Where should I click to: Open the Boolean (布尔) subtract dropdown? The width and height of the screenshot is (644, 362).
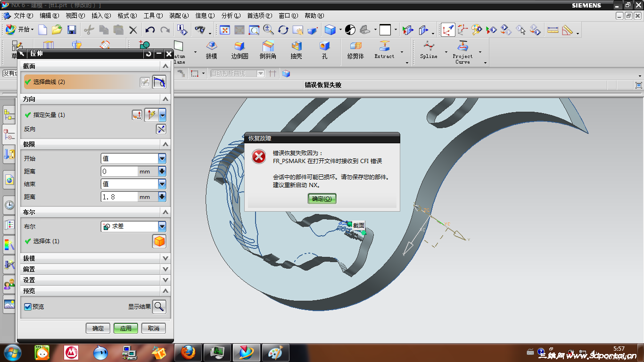point(162,226)
